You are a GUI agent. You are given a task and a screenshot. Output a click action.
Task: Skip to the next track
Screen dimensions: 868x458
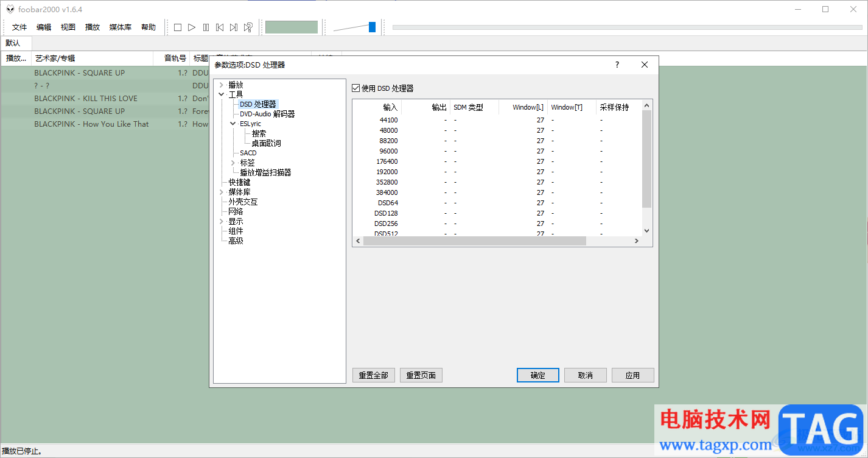coord(234,27)
